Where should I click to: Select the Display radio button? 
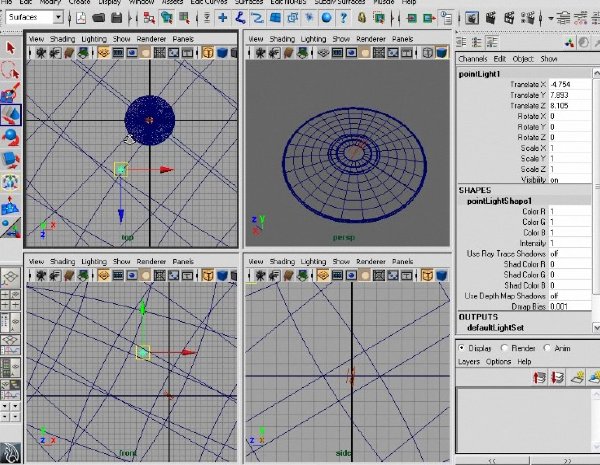pos(462,348)
